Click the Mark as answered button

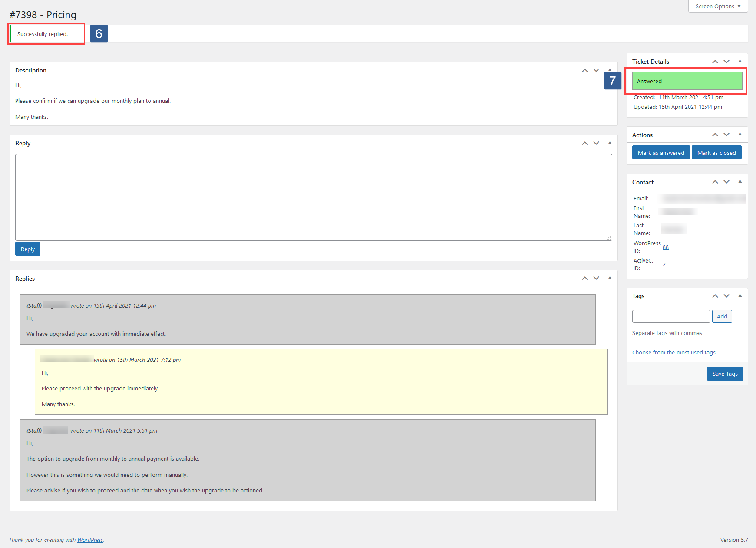click(660, 152)
